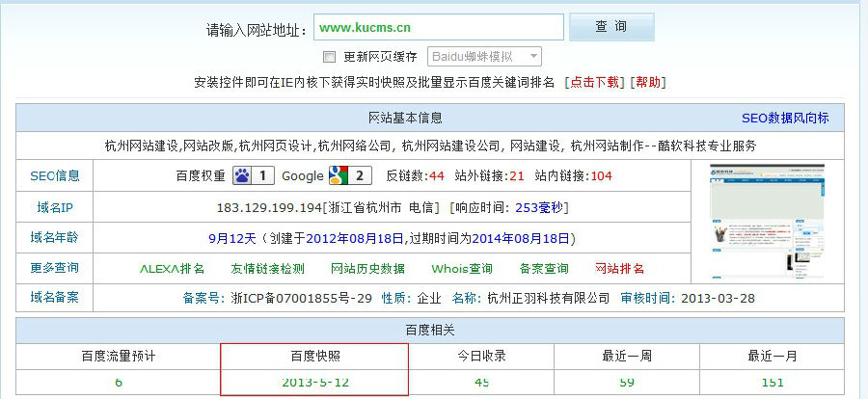
Task: Click the 网站基本信息 section header
Action: tap(405, 118)
